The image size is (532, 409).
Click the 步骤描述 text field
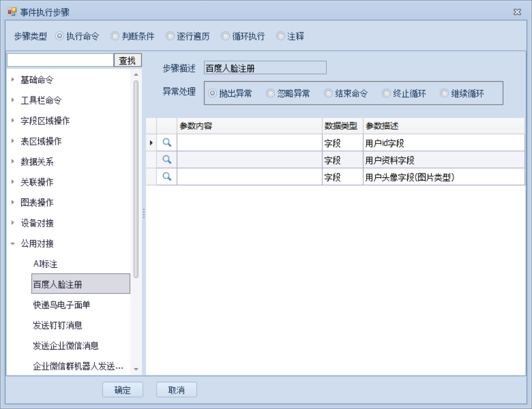(x=265, y=68)
